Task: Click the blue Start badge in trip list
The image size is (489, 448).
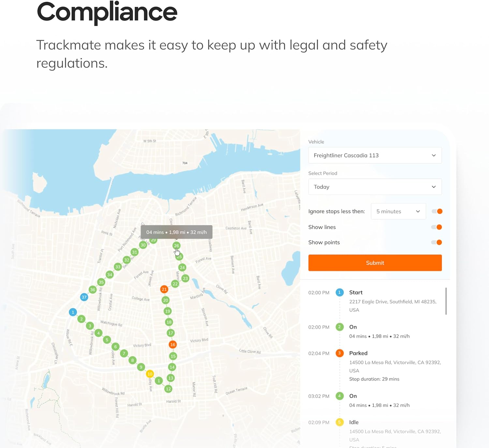Action: (x=339, y=292)
